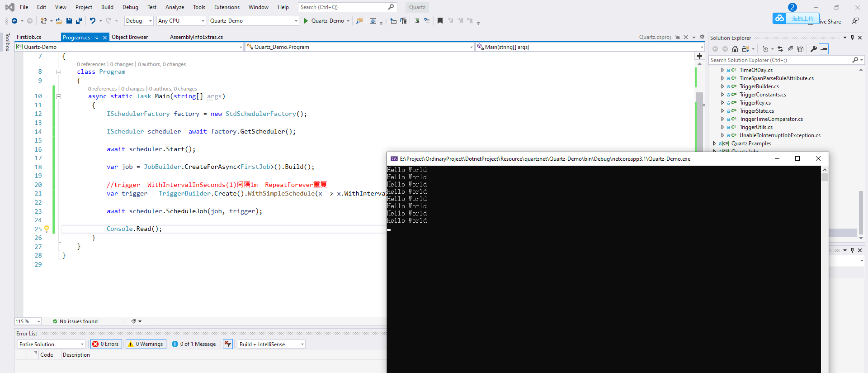Screen dimensions: 868x373
Task: Switch to the AssemblyInfoExtras.cs tab
Action: point(196,37)
